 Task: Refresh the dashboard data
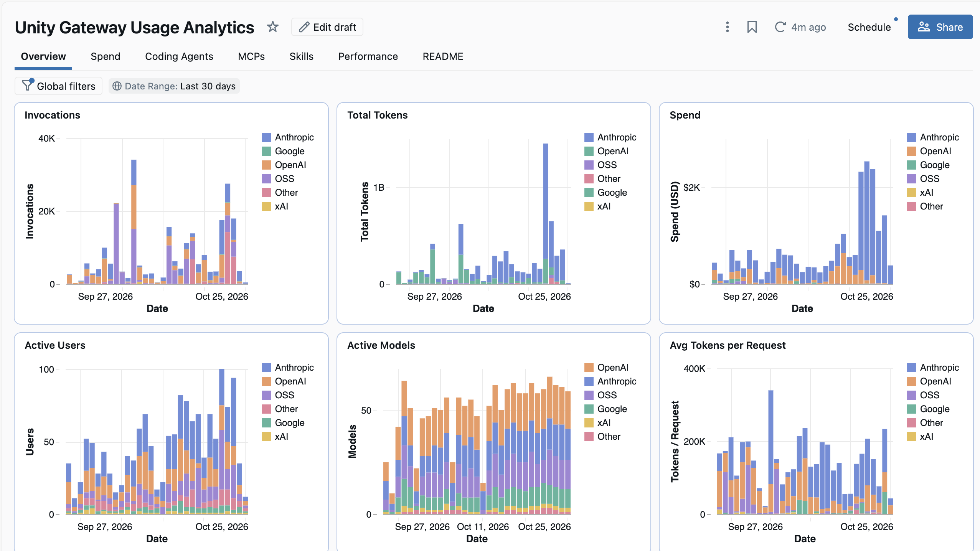click(x=780, y=27)
